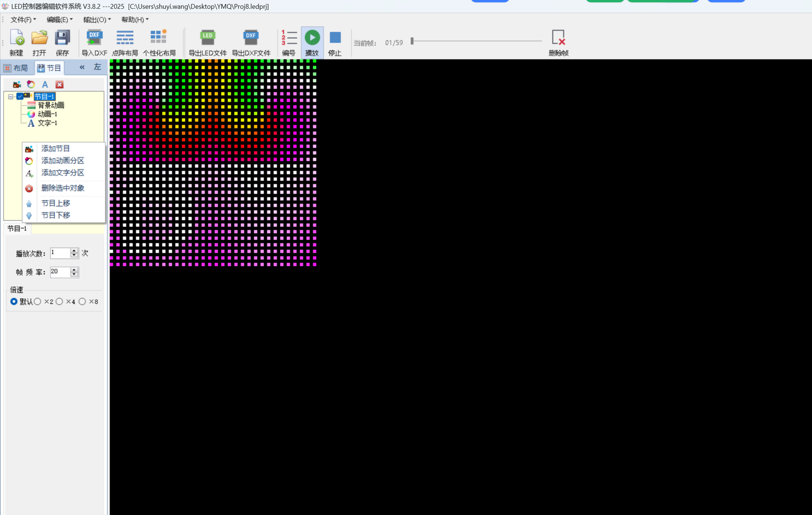
Task: Toggle the checkbox next to 节目-1
Action: pyautogui.click(x=20, y=96)
